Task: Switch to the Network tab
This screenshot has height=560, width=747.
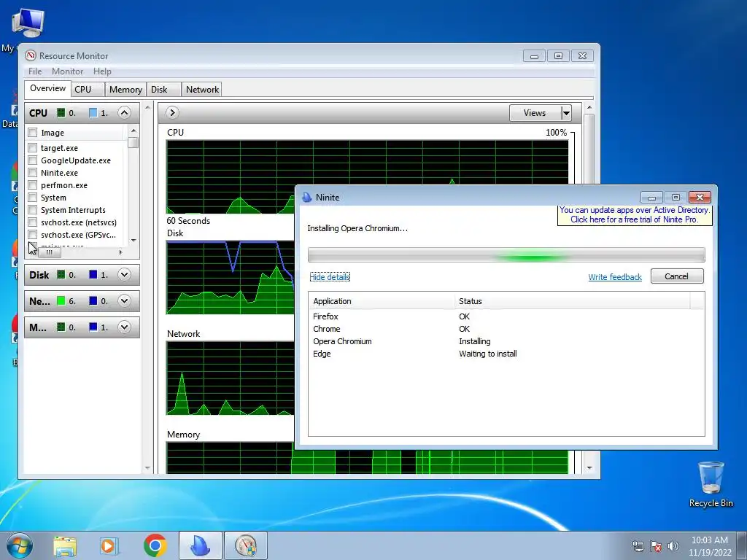Action: [x=202, y=90]
